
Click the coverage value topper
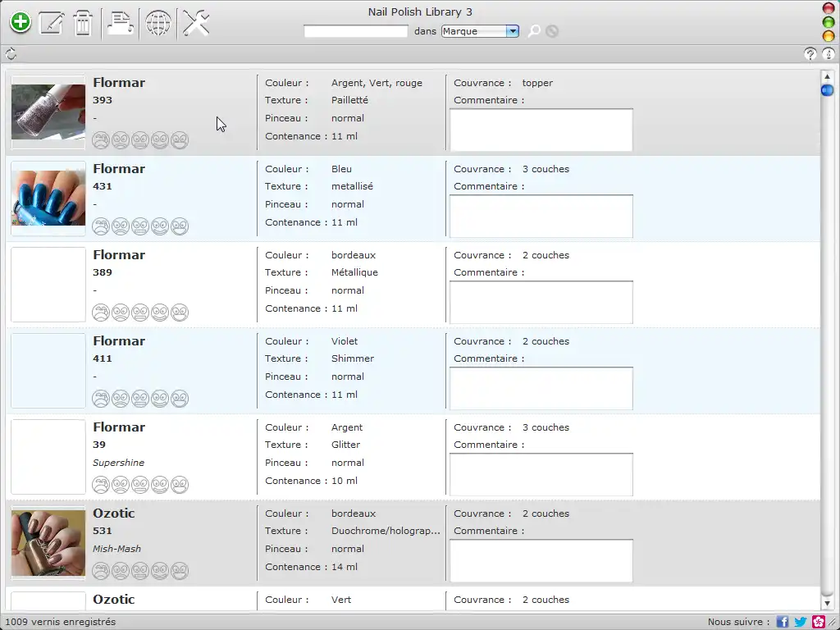pos(537,83)
